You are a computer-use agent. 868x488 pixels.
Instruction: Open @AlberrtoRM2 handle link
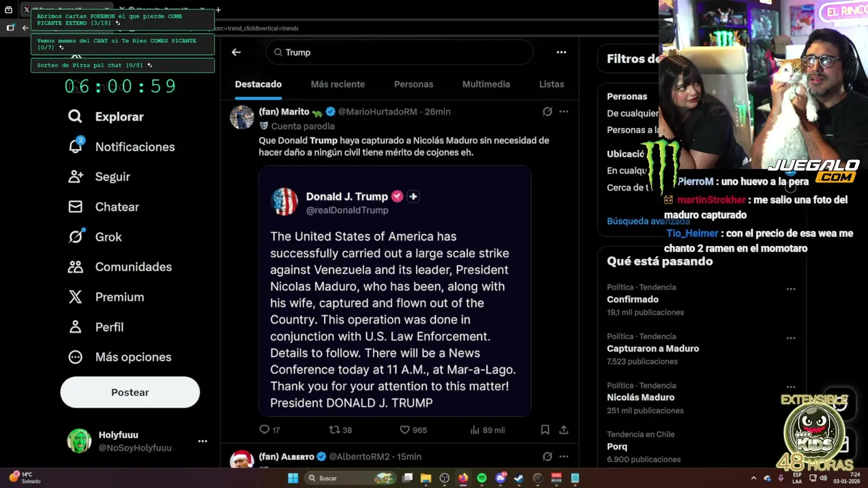[359, 457]
